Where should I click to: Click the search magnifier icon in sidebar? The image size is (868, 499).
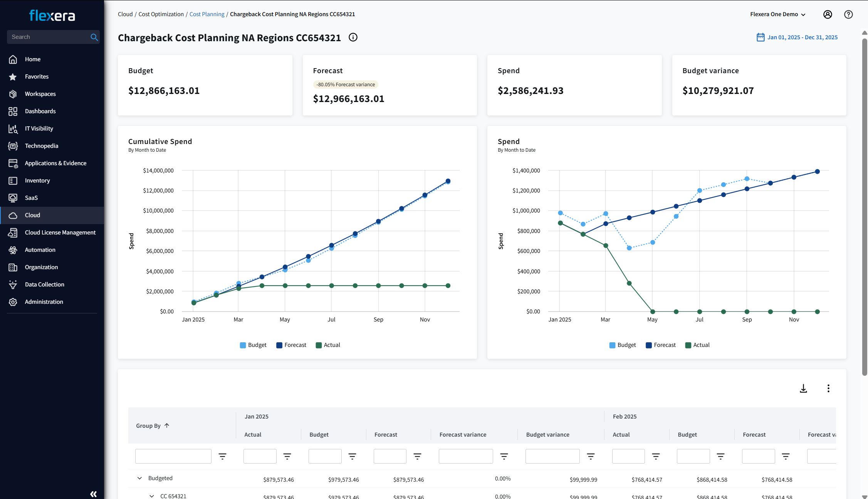(94, 37)
